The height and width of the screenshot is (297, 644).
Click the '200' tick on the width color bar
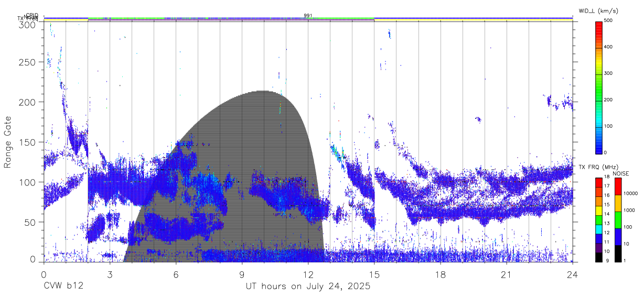pos(608,100)
